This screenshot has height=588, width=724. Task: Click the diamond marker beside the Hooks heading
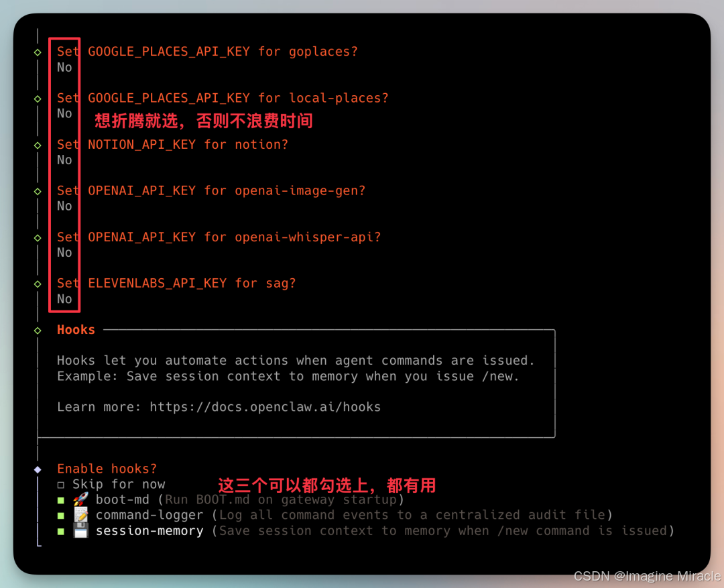(38, 331)
